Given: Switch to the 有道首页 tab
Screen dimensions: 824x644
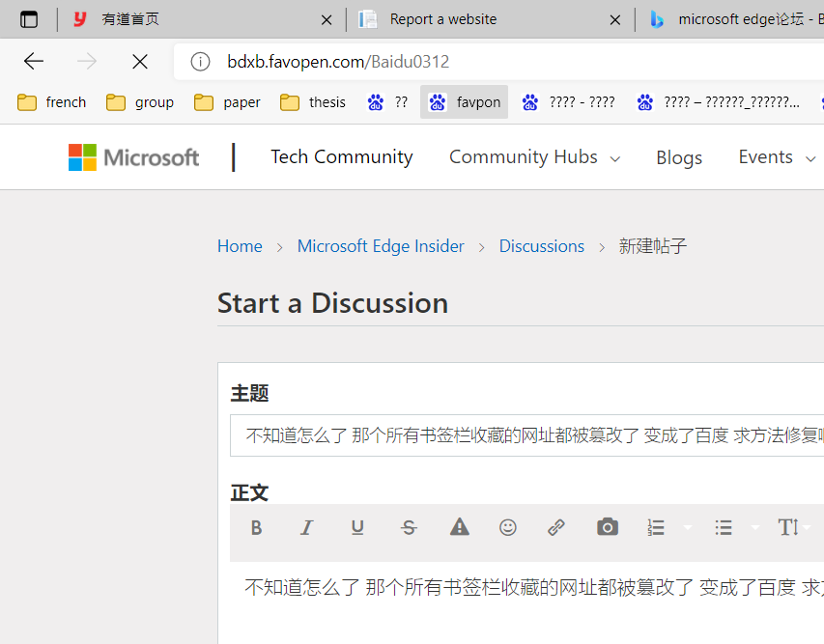Looking at the screenshot, I should (202, 19).
